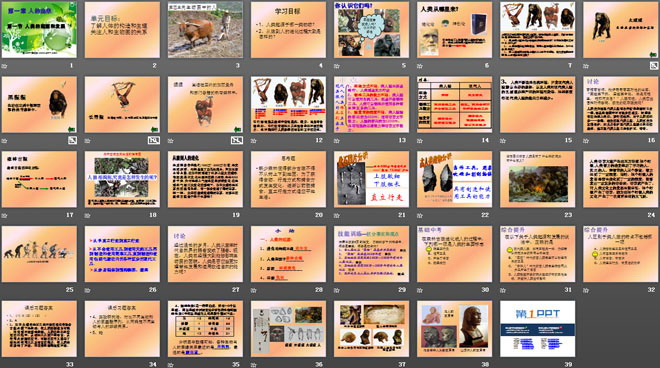This screenshot has width=660, height=368.
Task: Click slide number label 20
Action: point(319,215)
